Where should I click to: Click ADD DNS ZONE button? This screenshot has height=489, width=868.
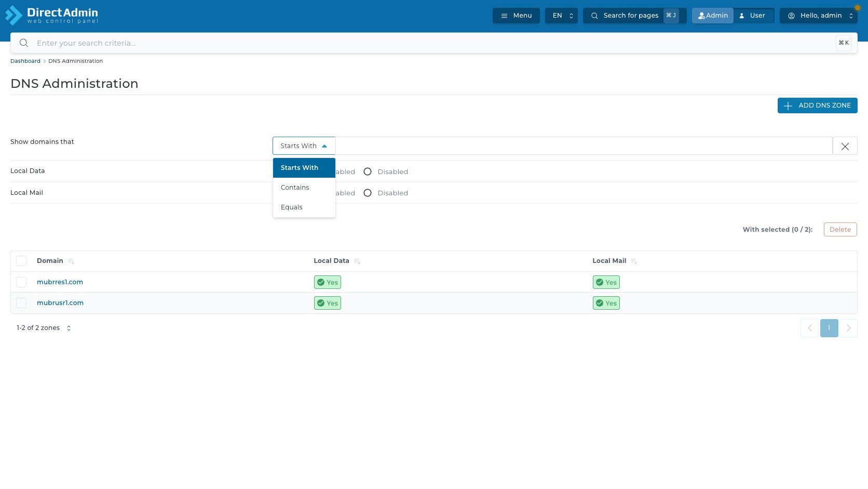pos(817,105)
